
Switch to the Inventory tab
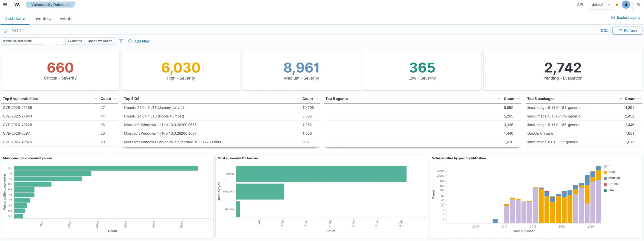pos(42,19)
